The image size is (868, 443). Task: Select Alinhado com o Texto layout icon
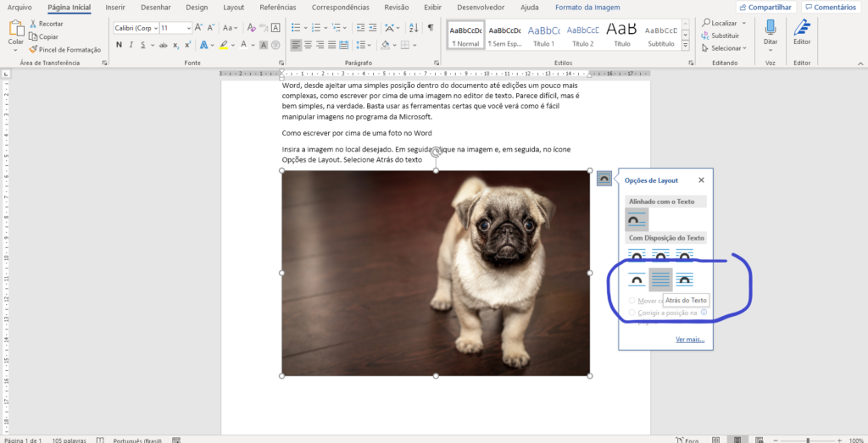tap(637, 219)
